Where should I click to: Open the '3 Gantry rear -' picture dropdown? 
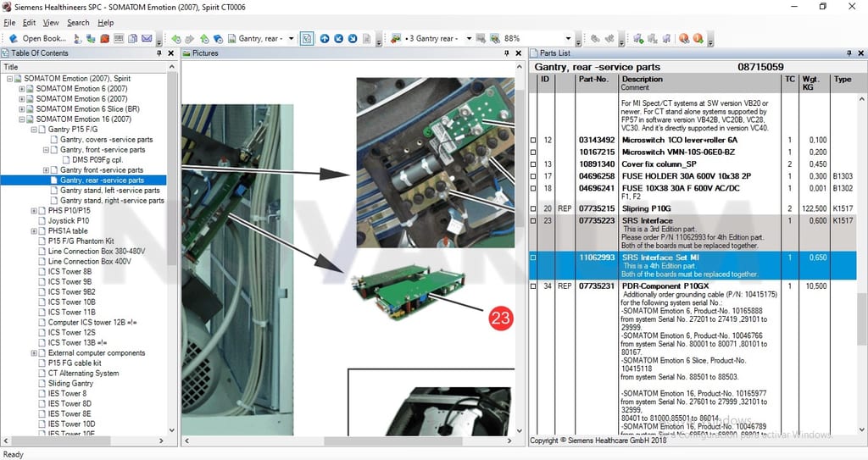[x=469, y=38]
